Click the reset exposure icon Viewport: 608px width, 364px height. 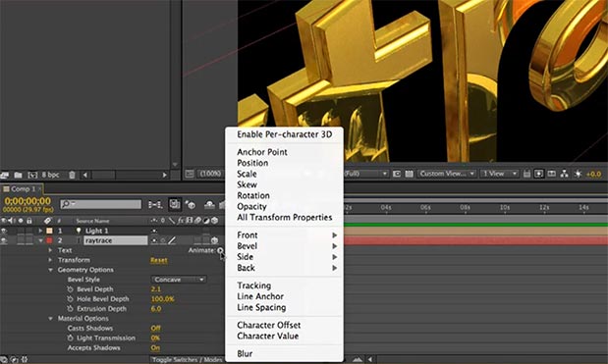[578, 174]
